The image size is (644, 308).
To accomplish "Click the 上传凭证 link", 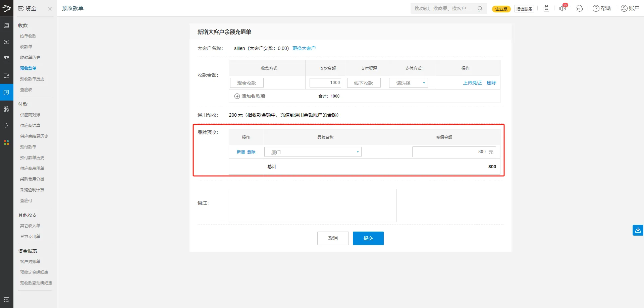I will (x=472, y=83).
